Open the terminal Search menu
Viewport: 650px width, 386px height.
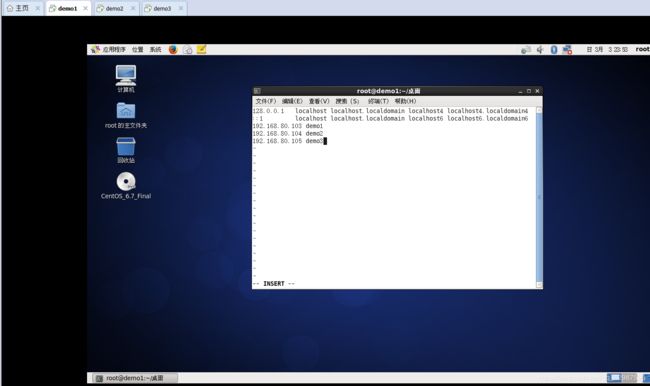347,101
